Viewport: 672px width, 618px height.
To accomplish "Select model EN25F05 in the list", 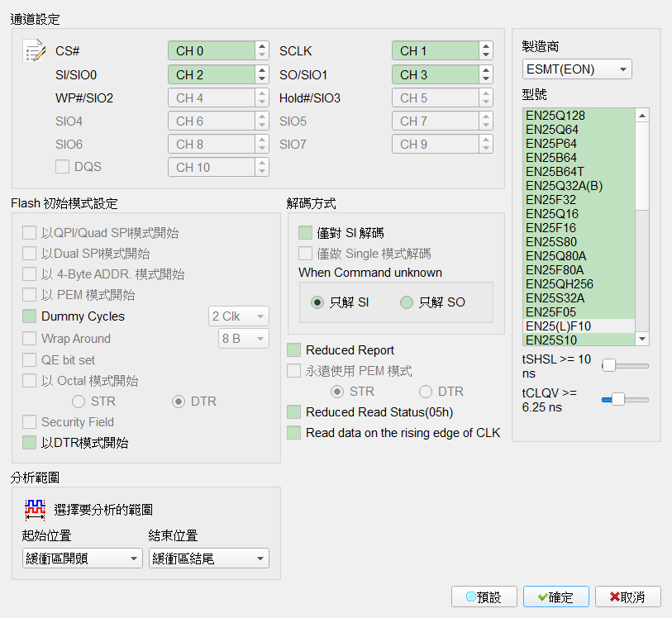I will [x=579, y=312].
